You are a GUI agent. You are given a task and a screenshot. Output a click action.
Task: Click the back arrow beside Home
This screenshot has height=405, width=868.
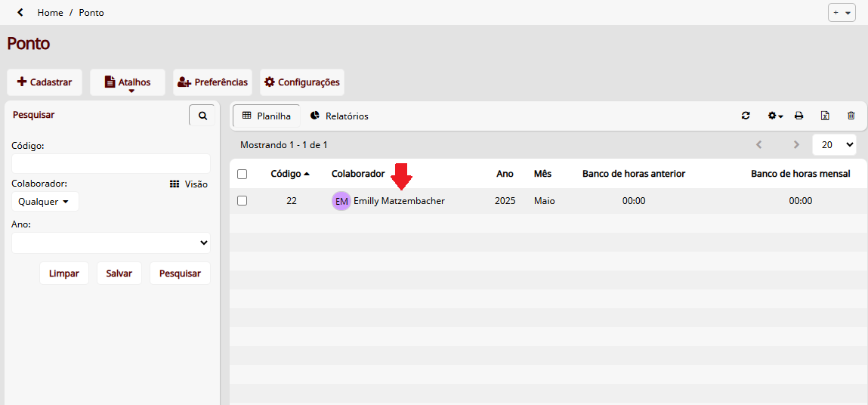pyautogui.click(x=20, y=12)
